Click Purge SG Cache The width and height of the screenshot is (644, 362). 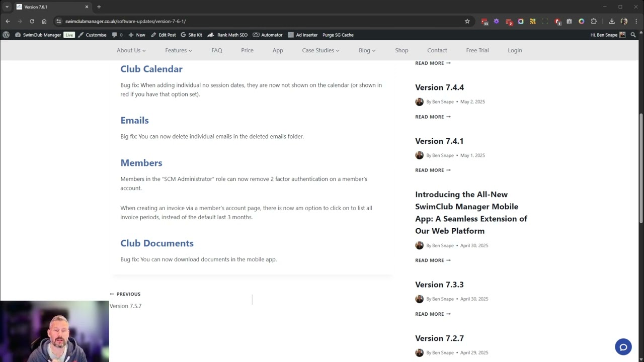tap(338, 35)
